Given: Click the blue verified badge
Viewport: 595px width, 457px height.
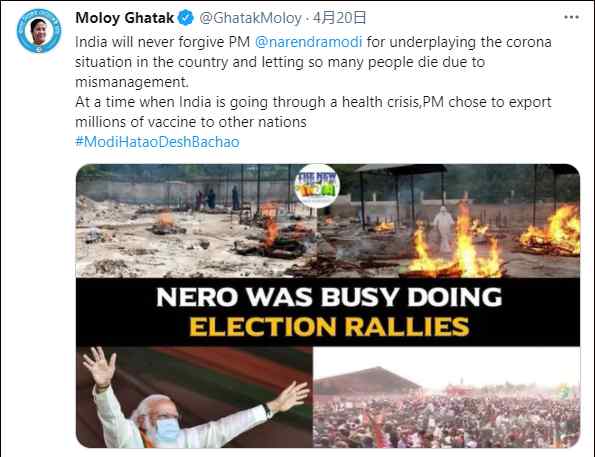Looking at the screenshot, I should click(x=186, y=18).
